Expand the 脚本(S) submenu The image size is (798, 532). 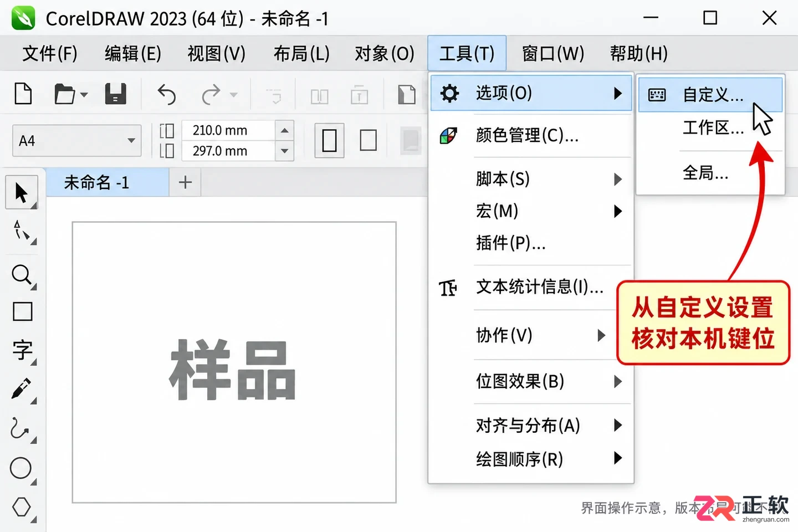click(x=618, y=179)
